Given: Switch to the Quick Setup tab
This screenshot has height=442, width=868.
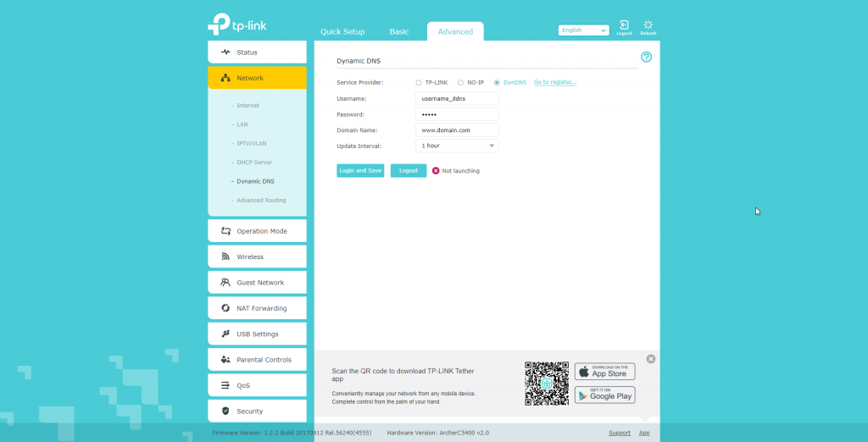Looking at the screenshot, I should tap(342, 32).
